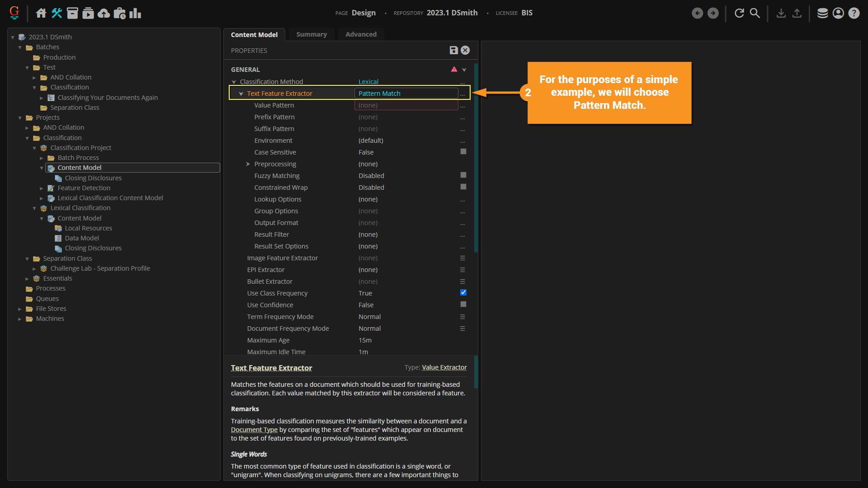The height and width of the screenshot is (488, 868).
Task: Toggle the Fuzzy Matching checkbox
Action: [463, 175]
